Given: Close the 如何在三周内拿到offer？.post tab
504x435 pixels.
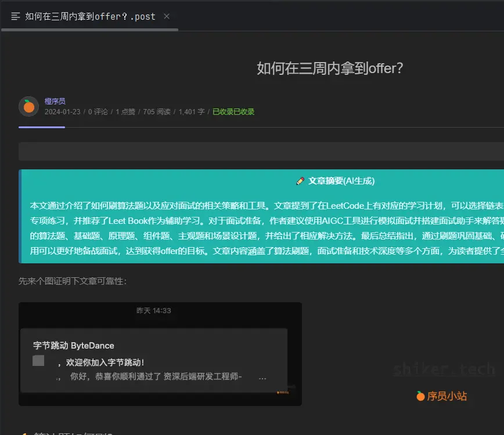Looking at the screenshot, I should [167, 16].
